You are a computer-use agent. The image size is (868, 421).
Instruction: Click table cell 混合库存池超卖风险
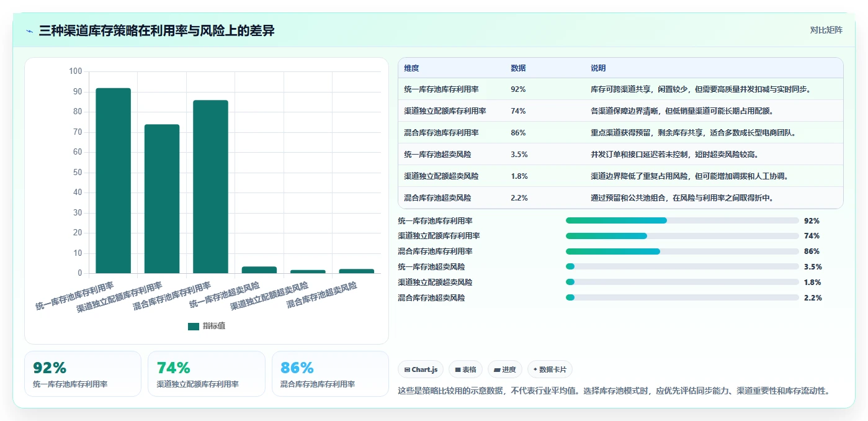coord(437,198)
